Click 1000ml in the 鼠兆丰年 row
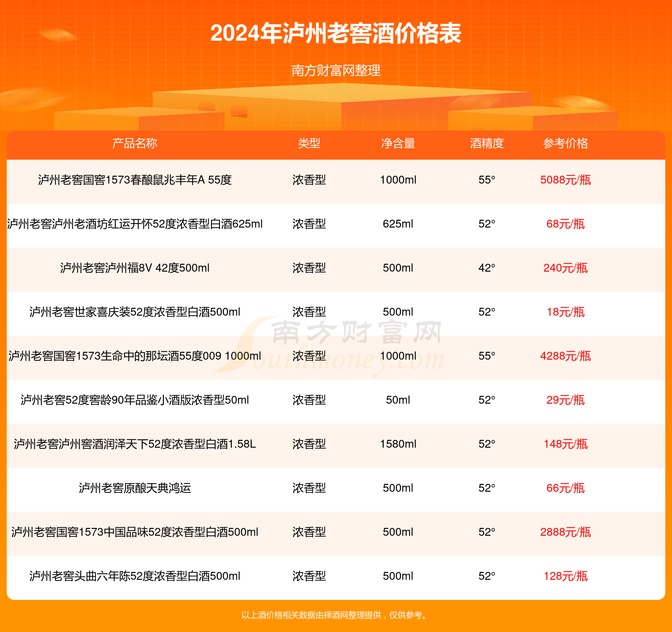The height and width of the screenshot is (632, 672). coord(398,180)
